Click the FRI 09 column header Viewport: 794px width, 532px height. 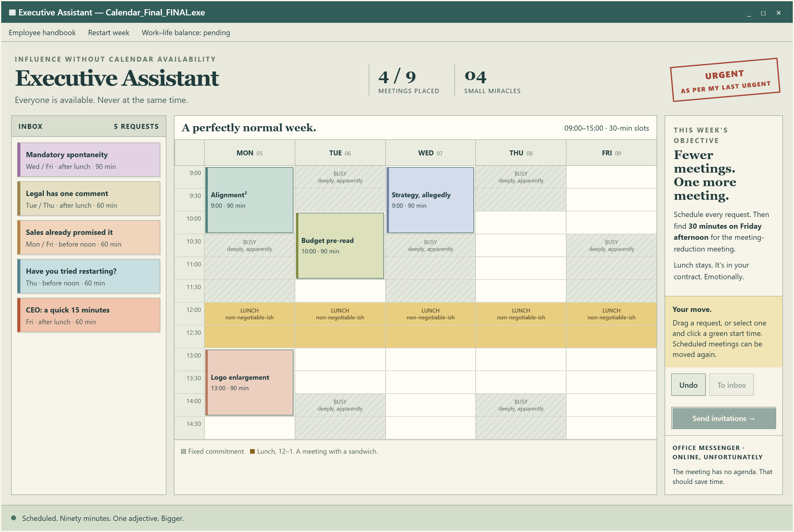point(611,153)
